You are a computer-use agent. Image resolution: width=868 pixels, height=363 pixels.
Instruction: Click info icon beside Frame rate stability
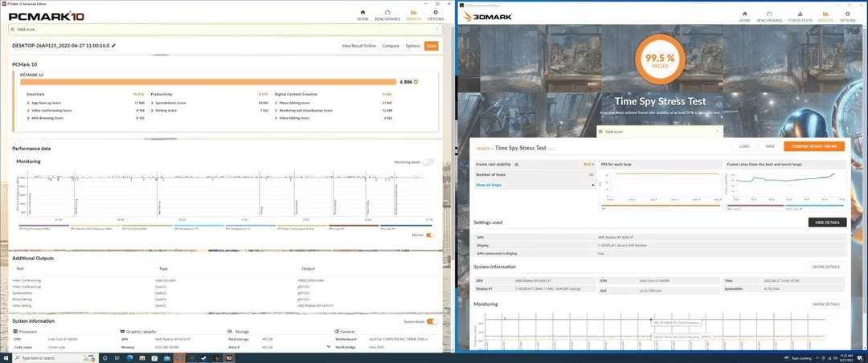pos(517,165)
